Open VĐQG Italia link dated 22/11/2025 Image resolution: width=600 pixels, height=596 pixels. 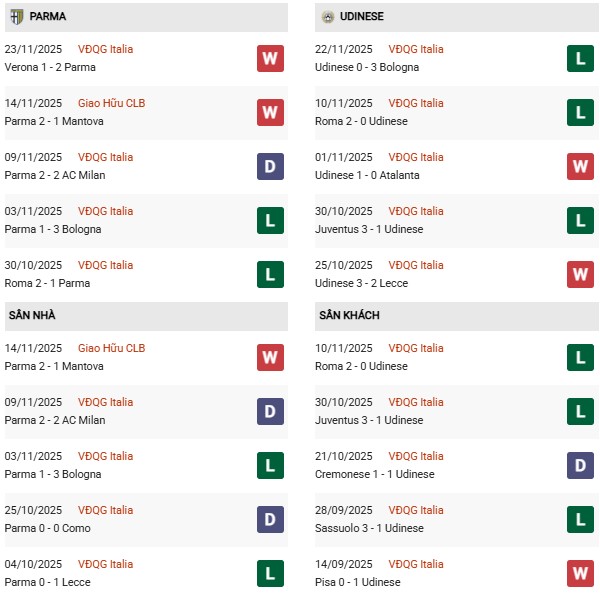[416, 49]
